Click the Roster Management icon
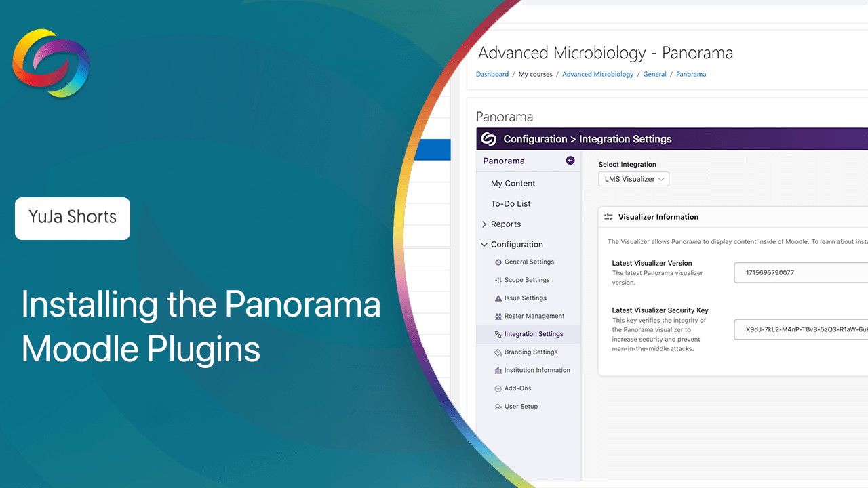The width and height of the screenshot is (868, 488). (x=498, y=317)
